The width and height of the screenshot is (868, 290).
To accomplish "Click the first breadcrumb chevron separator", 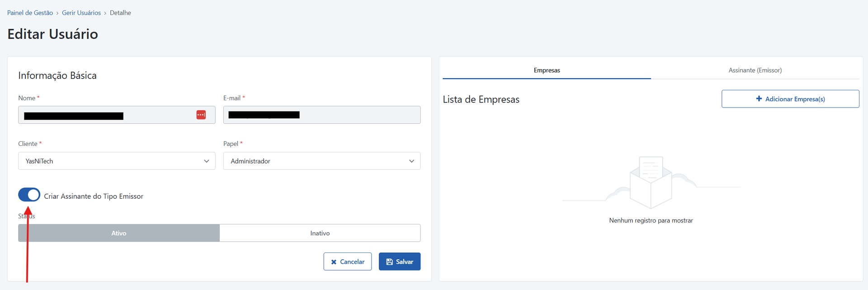I will pos(57,13).
